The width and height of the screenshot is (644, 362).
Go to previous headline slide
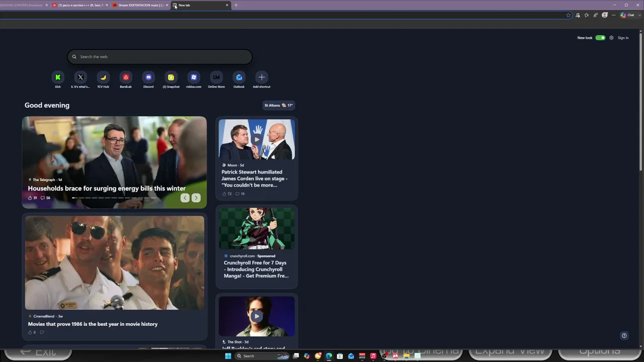click(185, 198)
